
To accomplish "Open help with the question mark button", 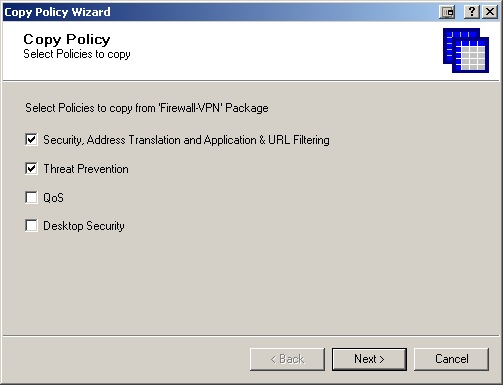I will [472, 12].
